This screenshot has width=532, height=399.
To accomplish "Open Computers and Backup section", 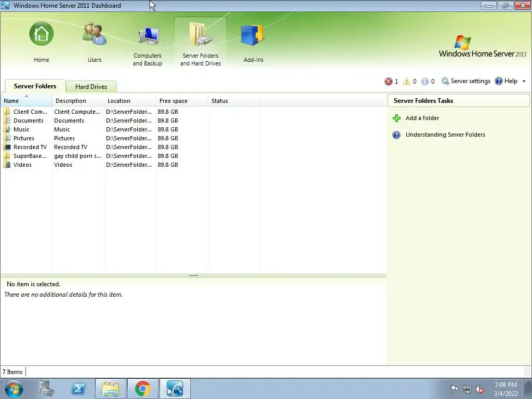I will point(149,36).
